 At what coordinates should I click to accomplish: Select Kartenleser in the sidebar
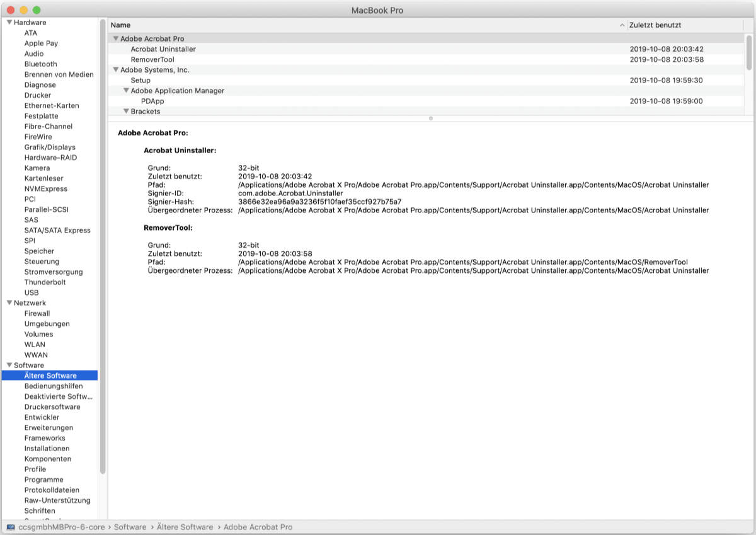pos(44,178)
